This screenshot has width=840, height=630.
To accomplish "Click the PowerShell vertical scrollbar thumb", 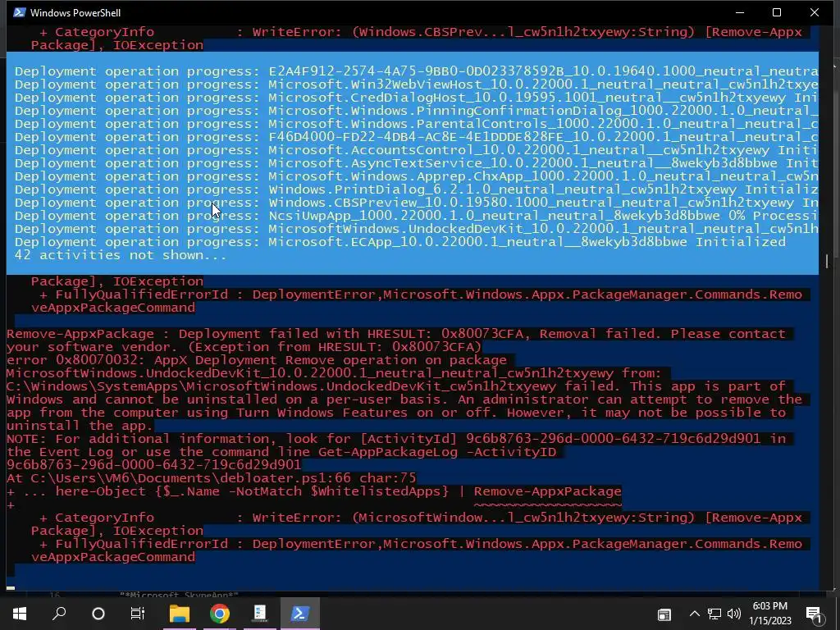I will click(x=827, y=262).
